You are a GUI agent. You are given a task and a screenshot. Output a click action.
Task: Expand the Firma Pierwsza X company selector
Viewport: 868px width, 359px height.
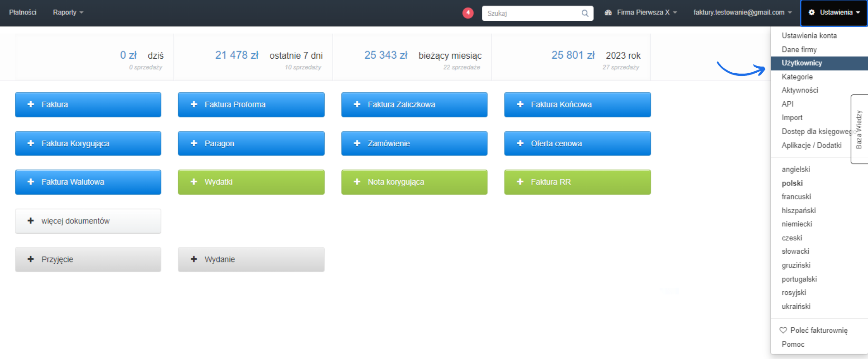[641, 13]
